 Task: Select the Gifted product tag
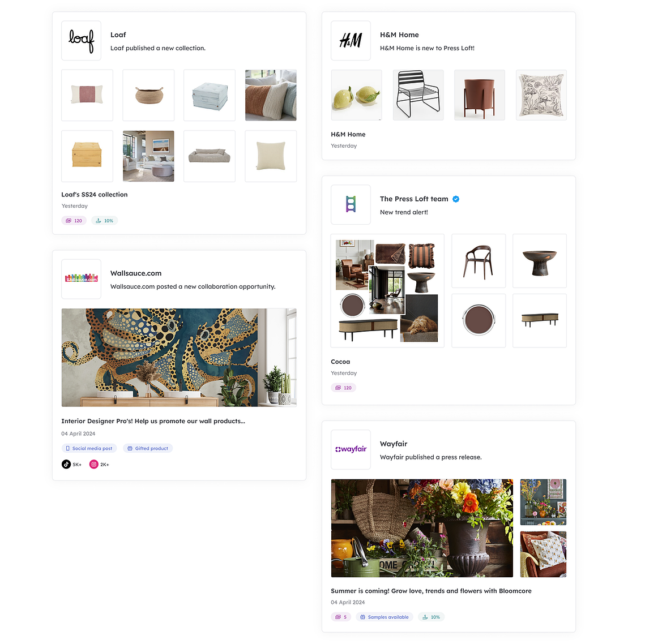pos(148,448)
